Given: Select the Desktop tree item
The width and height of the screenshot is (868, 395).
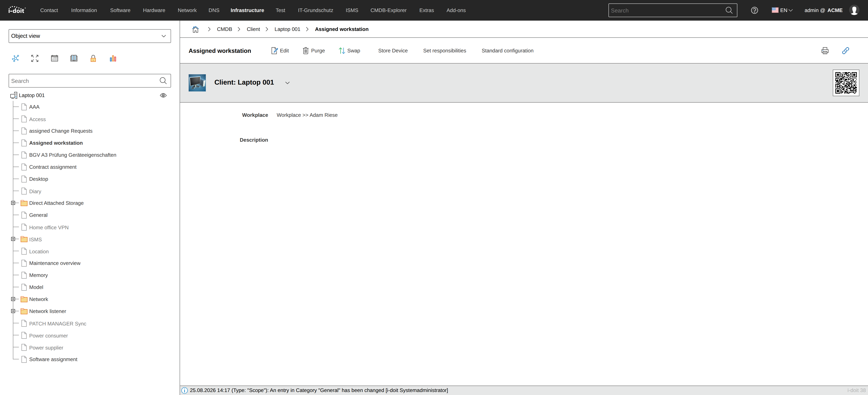Looking at the screenshot, I should (39, 179).
